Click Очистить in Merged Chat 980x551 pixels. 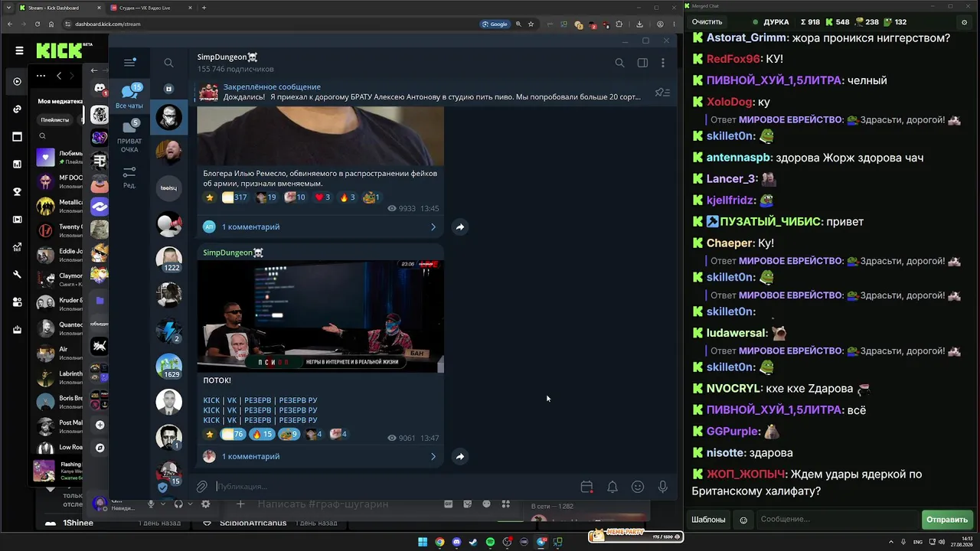[x=707, y=22]
